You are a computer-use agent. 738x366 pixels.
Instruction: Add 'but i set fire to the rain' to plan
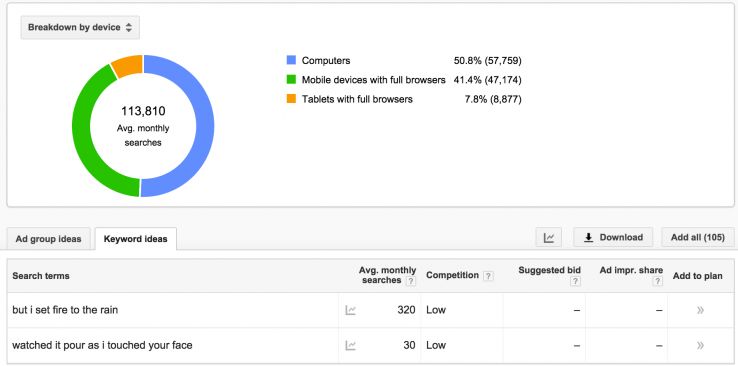(700, 310)
